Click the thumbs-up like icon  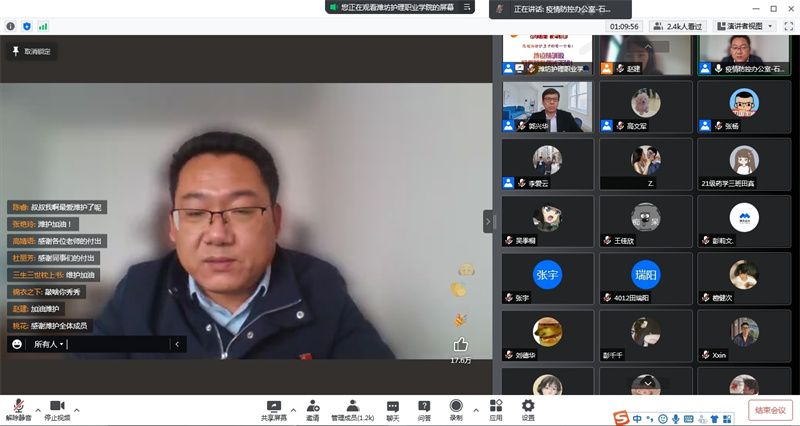461,344
